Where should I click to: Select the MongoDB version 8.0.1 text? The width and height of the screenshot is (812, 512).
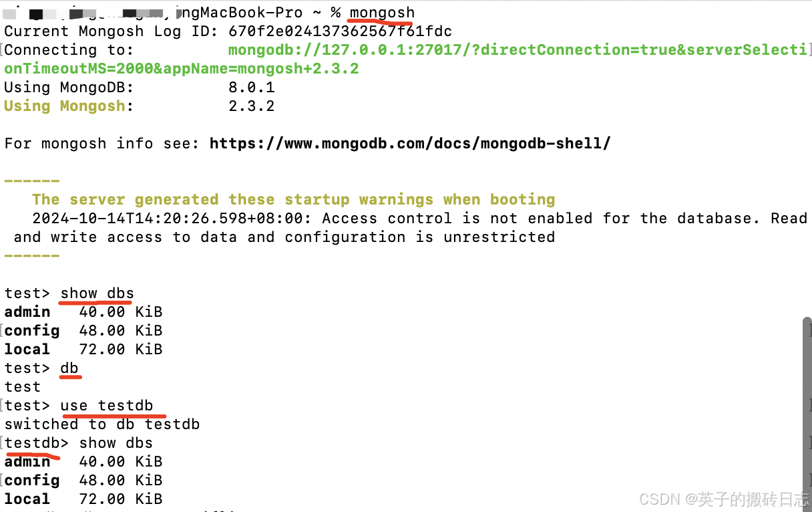pos(251,87)
